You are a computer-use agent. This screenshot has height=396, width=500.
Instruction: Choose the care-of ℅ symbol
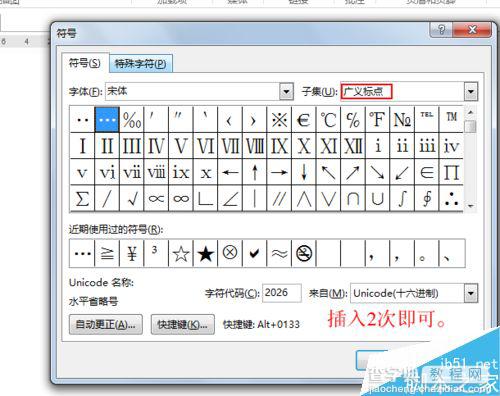pos(353,119)
